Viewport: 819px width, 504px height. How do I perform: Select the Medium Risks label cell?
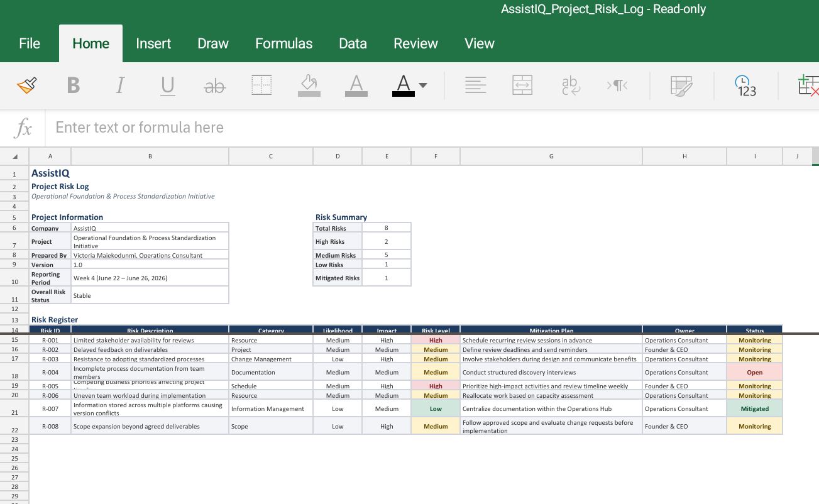(x=338, y=255)
